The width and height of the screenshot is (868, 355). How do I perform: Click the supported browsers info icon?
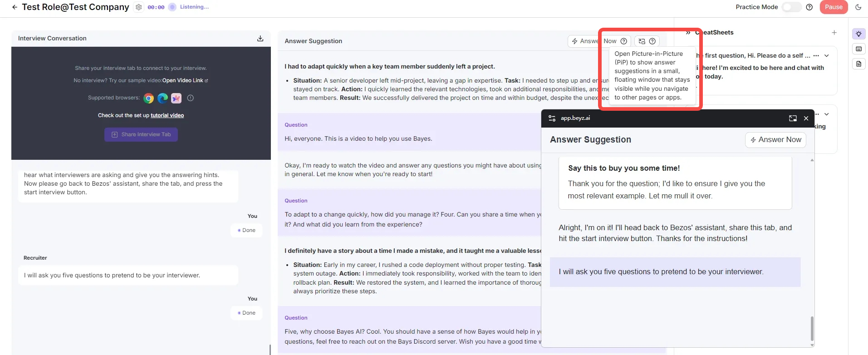point(191,98)
